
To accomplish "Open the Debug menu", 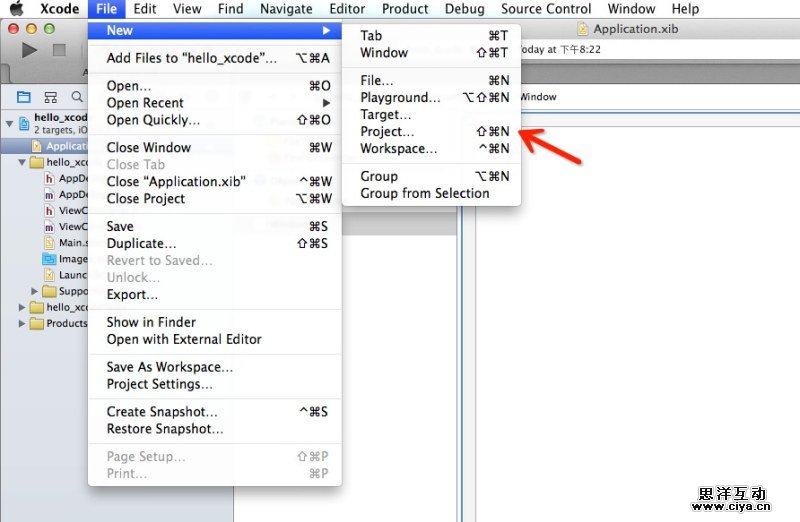I will 464,9.
